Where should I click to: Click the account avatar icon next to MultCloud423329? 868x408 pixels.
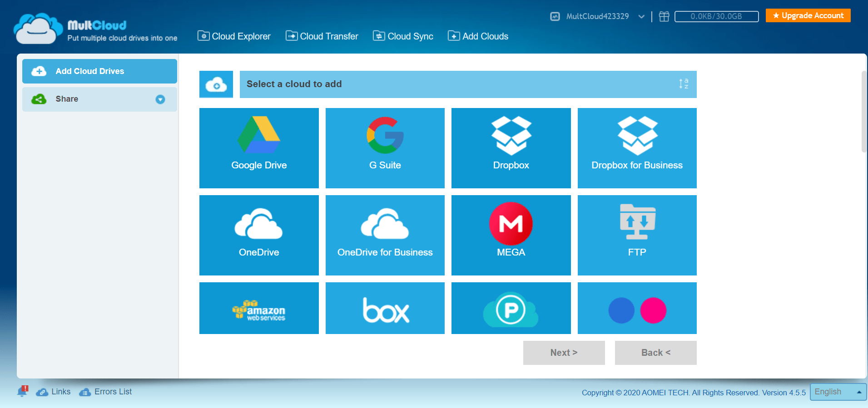point(555,17)
